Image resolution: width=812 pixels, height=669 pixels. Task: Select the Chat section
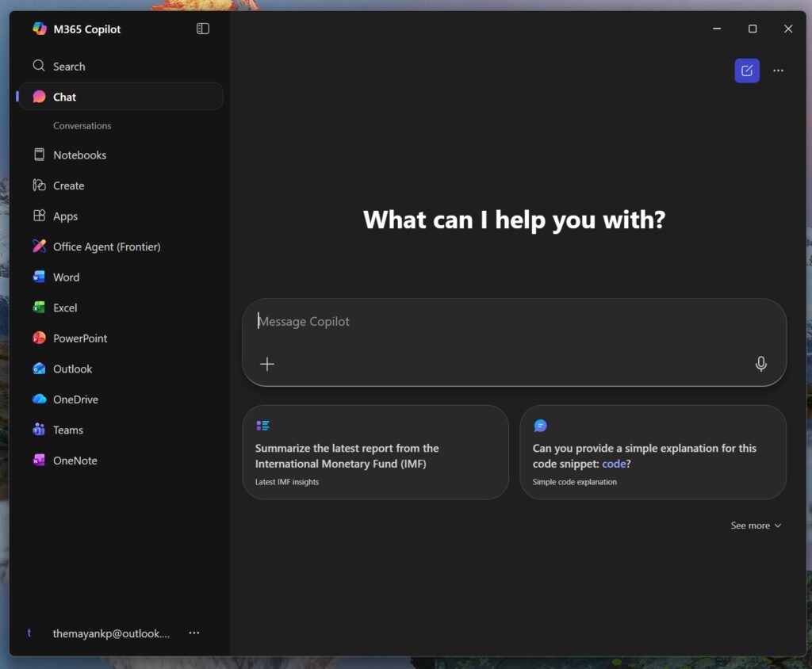click(63, 97)
